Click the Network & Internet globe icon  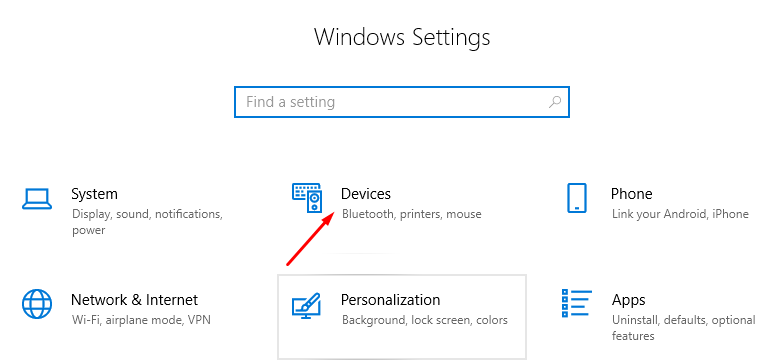37,304
